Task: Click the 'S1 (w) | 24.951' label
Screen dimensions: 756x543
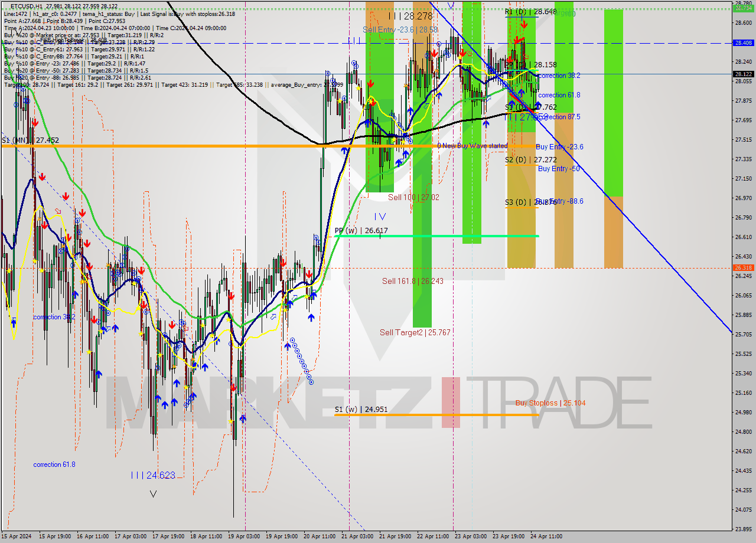Action: tap(361, 409)
